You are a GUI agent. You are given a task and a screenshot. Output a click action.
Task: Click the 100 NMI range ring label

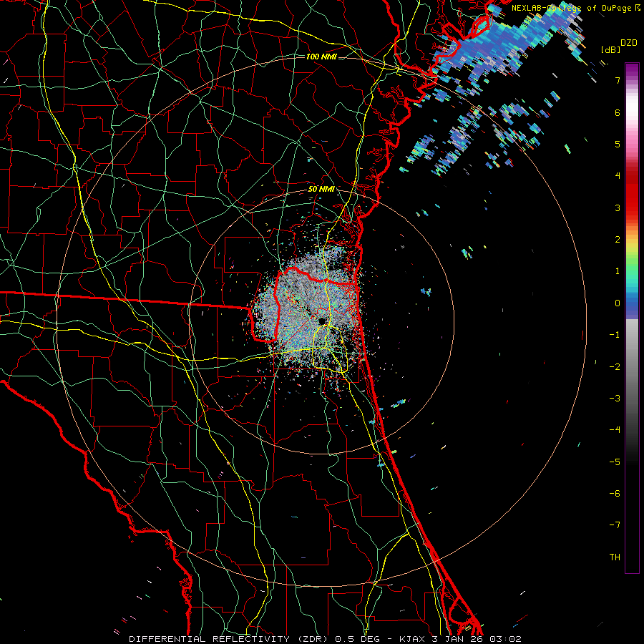321,57
